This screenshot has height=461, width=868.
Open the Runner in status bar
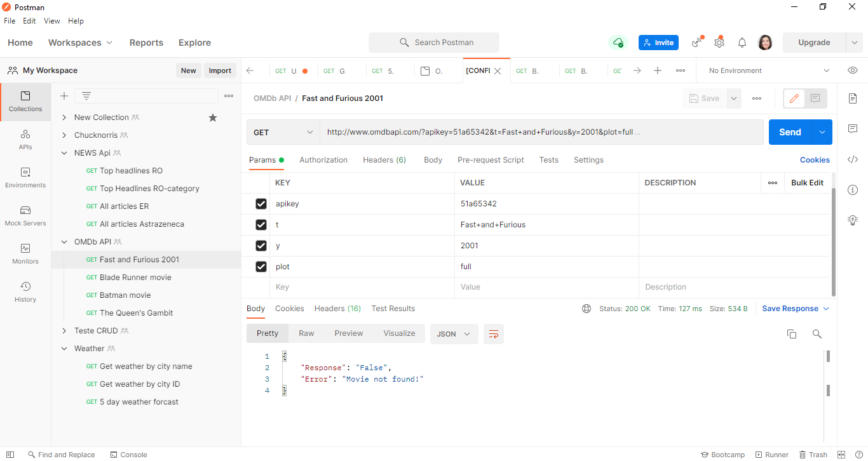coord(771,455)
